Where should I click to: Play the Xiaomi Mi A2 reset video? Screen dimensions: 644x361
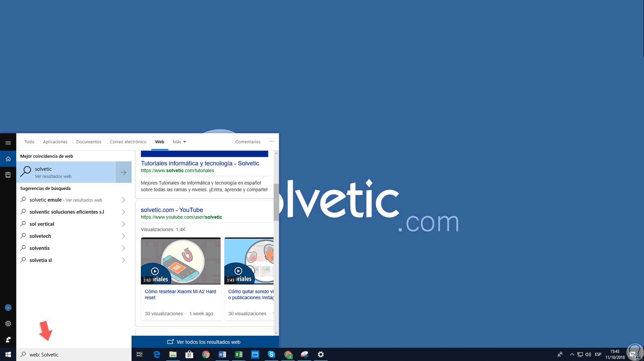coord(155,271)
